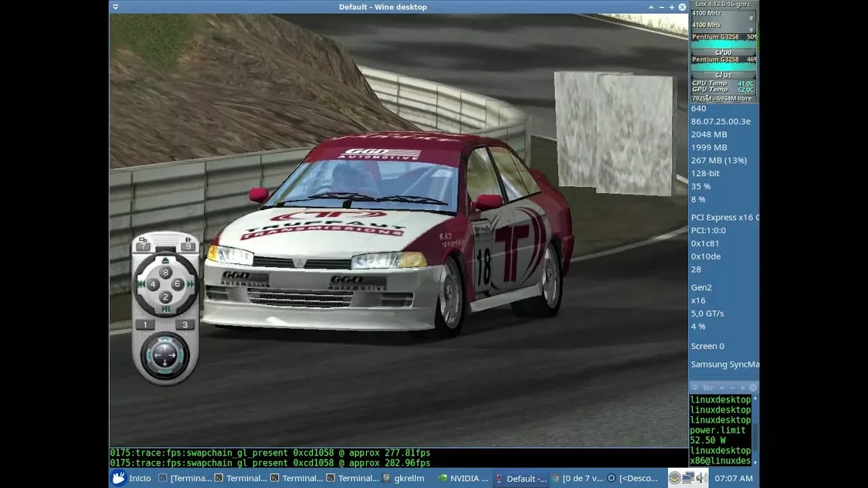
Task: Open the volume speaker tray icon
Action: click(701, 478)
